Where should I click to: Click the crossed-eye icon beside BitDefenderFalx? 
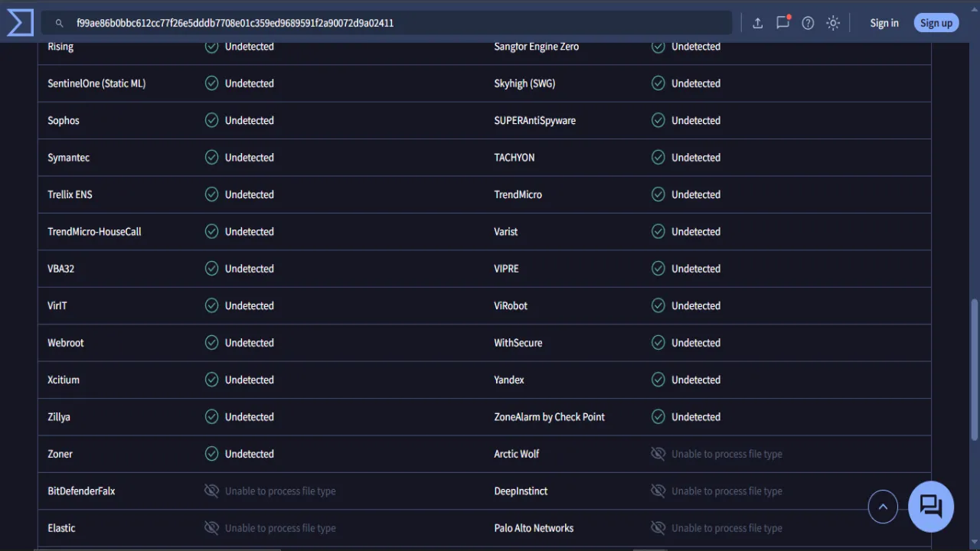point(211,491)
